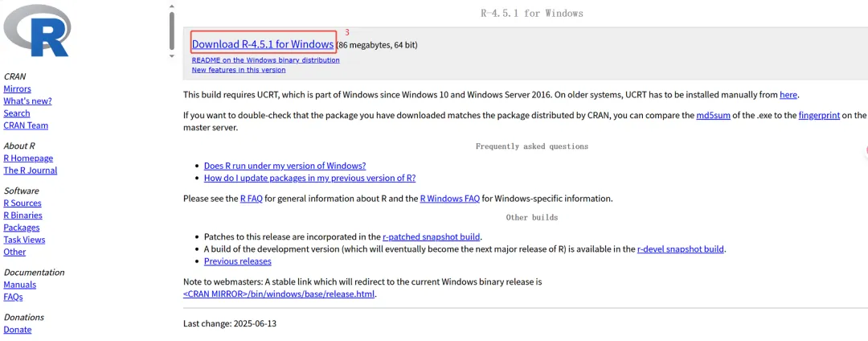Viewport: 868px width, 341px height.
Task: Open The R Journal link
Action: [x=30, y=170]
